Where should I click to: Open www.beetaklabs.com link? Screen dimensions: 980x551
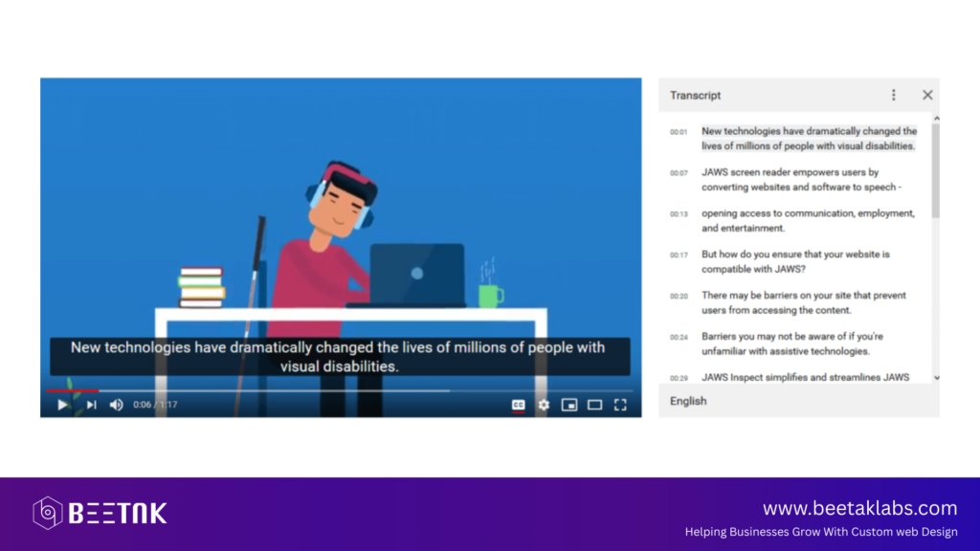coord(860,508)
